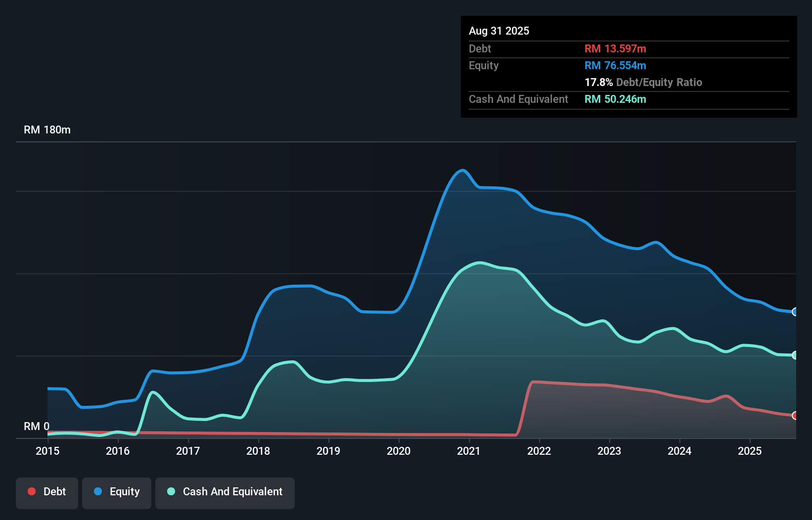812x520 pixels.
Task: Select the teal Cash endpoint marker on chart
Action: pos(795,355)
